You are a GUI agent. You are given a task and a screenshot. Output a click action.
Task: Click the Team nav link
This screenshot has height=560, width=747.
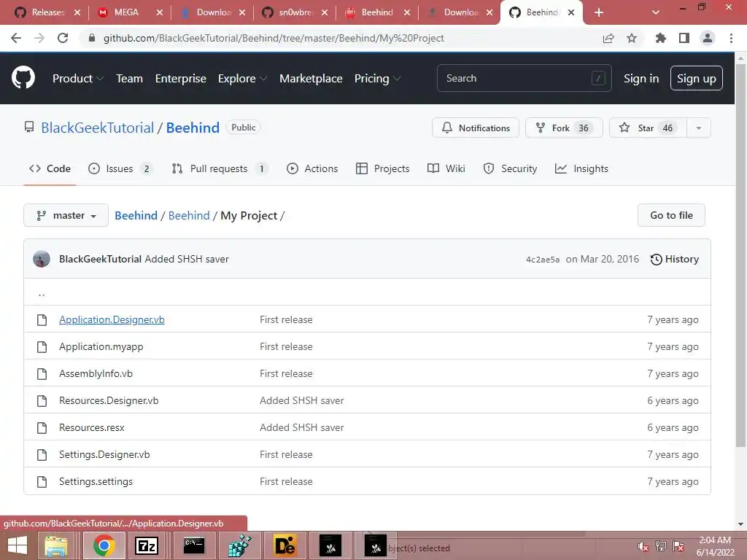coord(130,79)
